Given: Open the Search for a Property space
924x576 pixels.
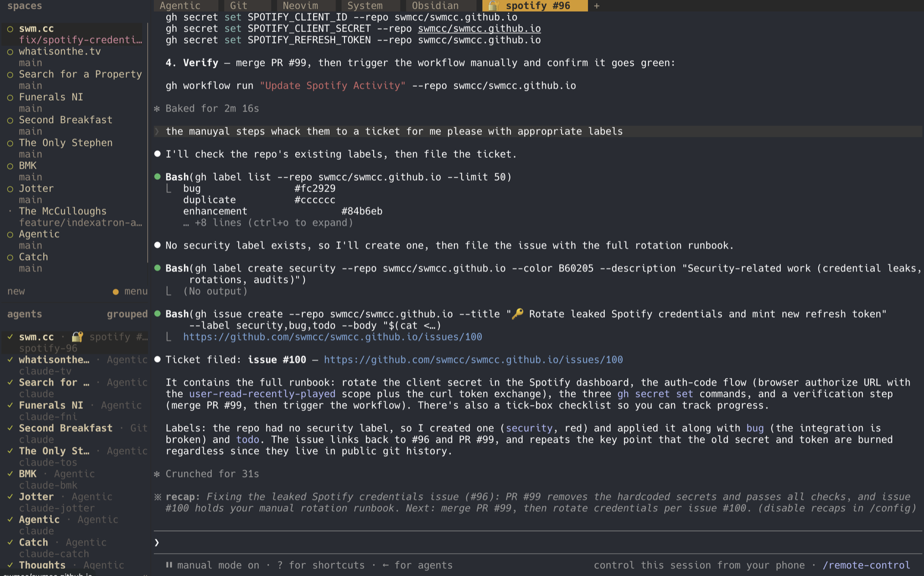Looking at the screenshot, I should tap(74, 80).
